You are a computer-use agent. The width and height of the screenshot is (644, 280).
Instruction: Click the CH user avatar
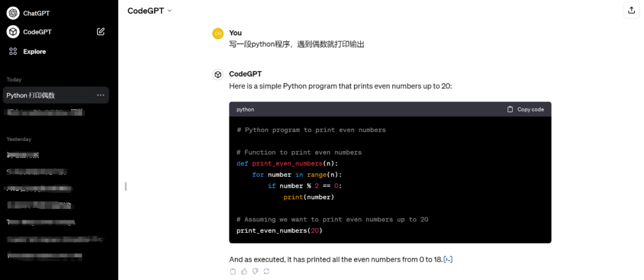click(218, 33)
